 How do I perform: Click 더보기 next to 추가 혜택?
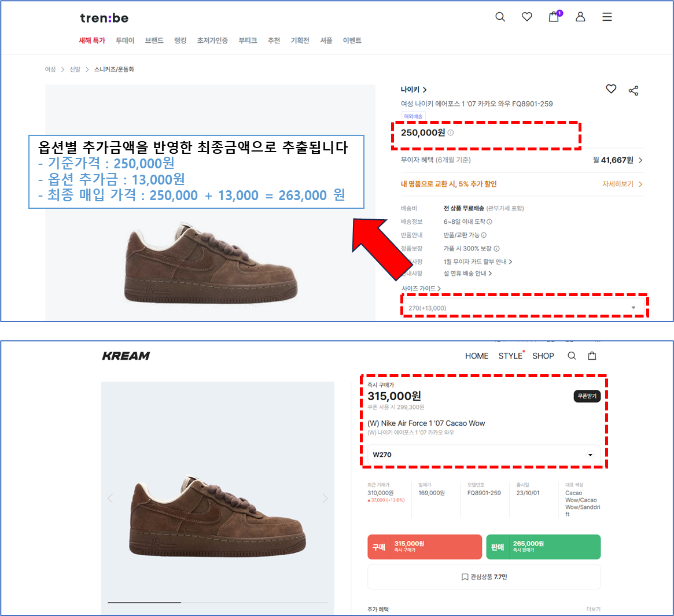click(593, 609)
